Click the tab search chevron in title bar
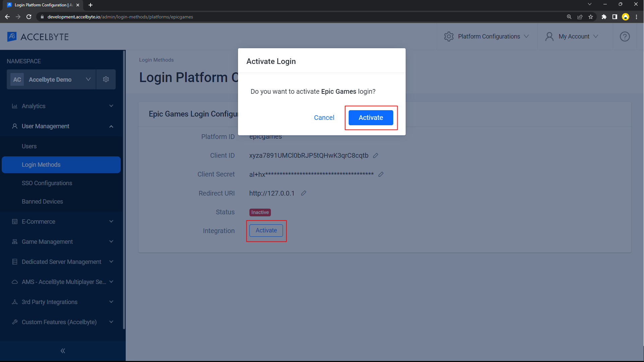 [x=590, y=4]
